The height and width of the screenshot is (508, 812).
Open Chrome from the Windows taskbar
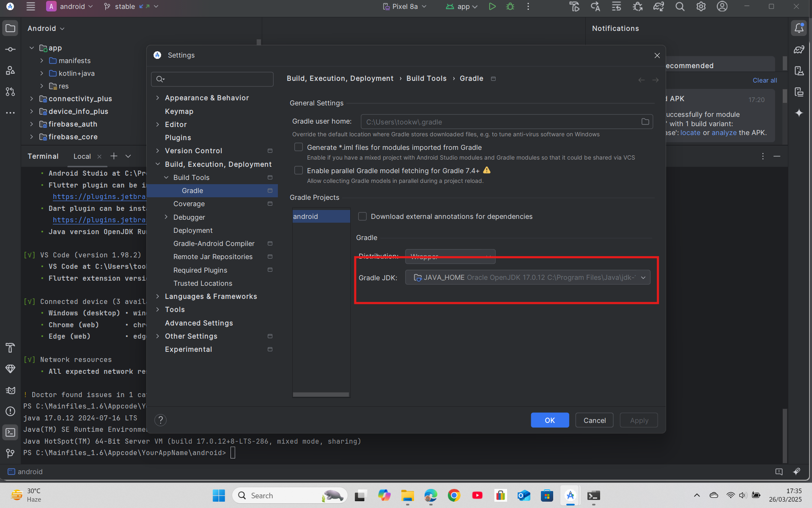coord(454,495)
